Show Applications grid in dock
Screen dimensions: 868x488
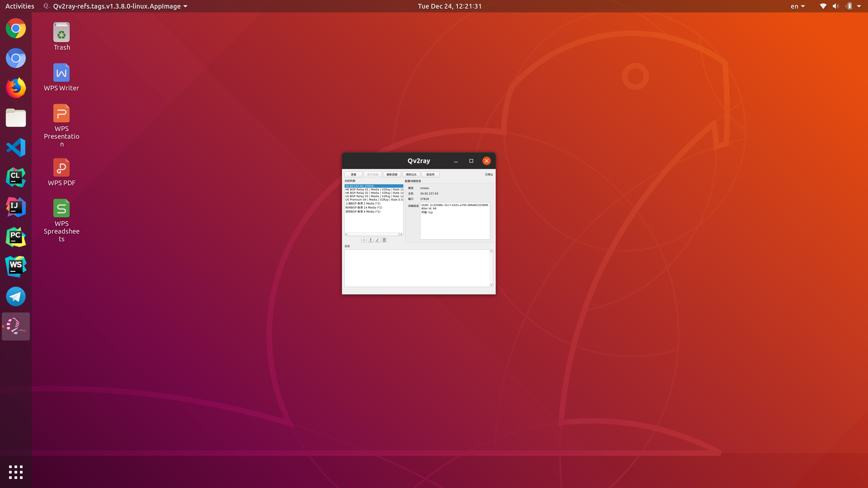pyautogui.click(x=16, y=472)
